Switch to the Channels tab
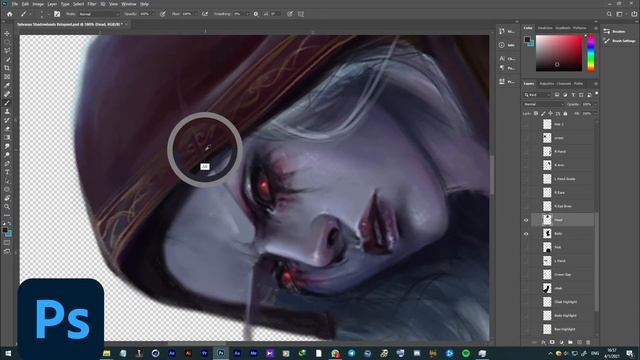 pos(564,84)
